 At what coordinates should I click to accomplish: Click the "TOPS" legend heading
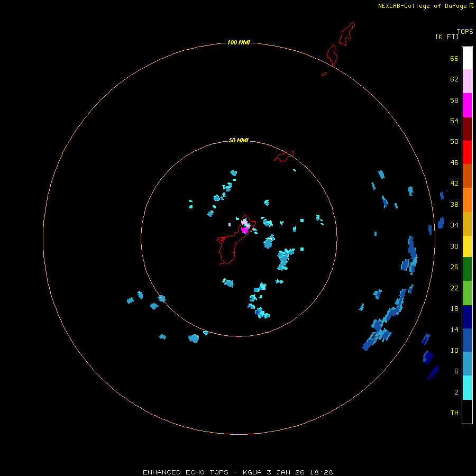[x=465, y=32]
